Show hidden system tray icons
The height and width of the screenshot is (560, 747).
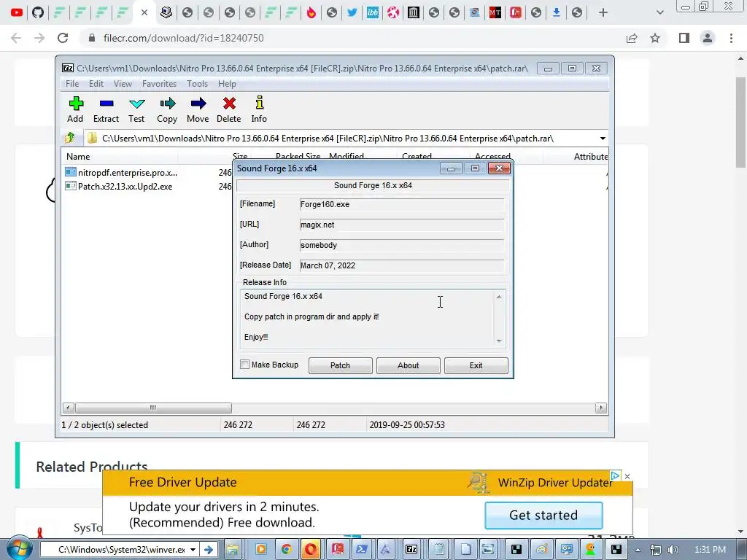638,550
